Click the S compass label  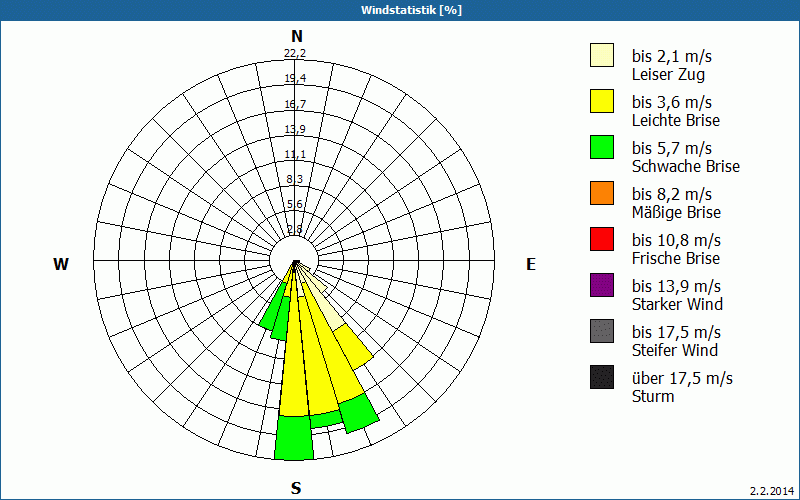pos(296,488)
